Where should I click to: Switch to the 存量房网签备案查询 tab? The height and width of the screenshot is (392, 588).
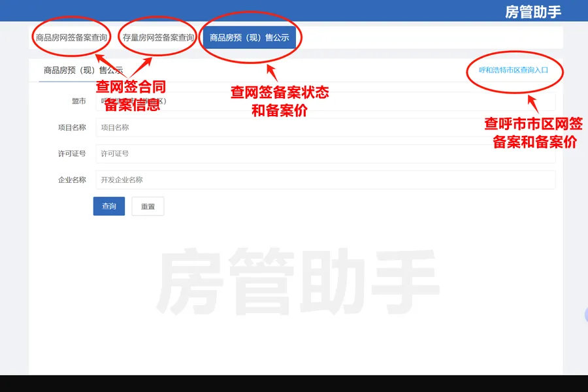158,38
